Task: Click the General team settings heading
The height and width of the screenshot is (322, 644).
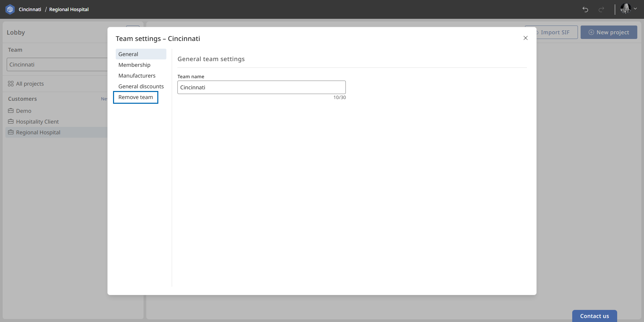Action: tap(211, 59)
